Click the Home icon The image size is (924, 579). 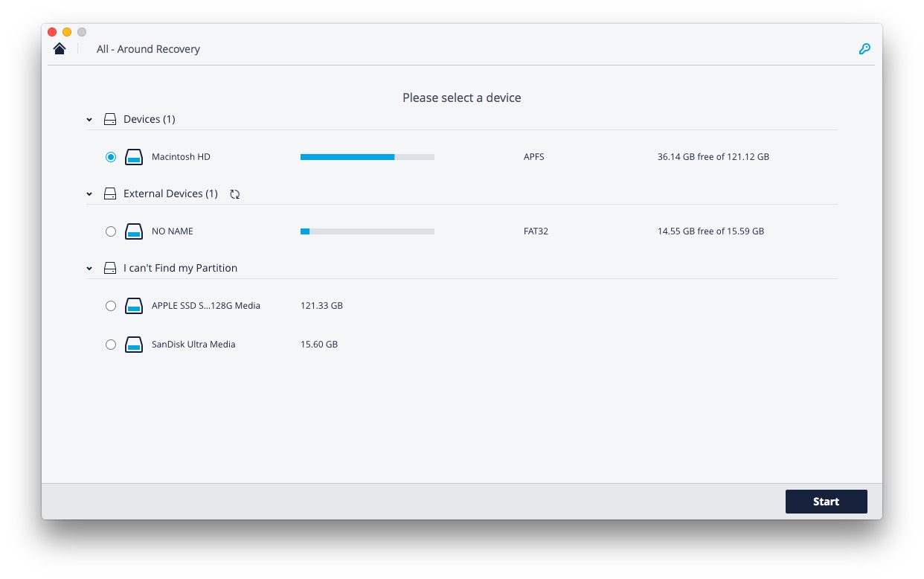pyautogui.click(x=60, y=49)
